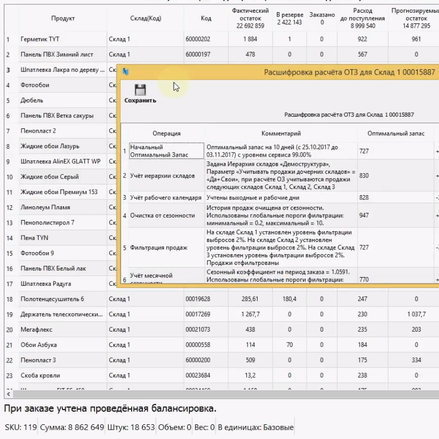Select the Очистка от сезонности operation
The width and height of the screenshot is (439, 439).
coord(162,215)
